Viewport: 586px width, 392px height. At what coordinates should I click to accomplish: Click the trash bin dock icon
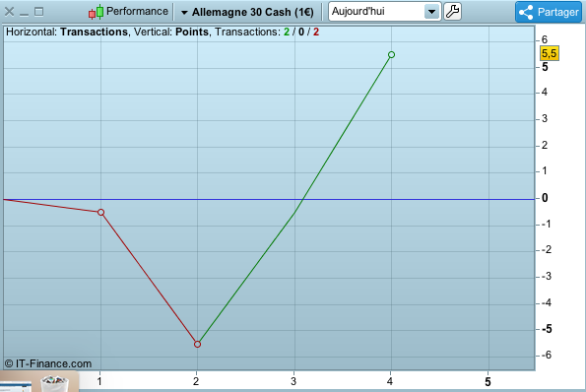click(x=54, y=383)
